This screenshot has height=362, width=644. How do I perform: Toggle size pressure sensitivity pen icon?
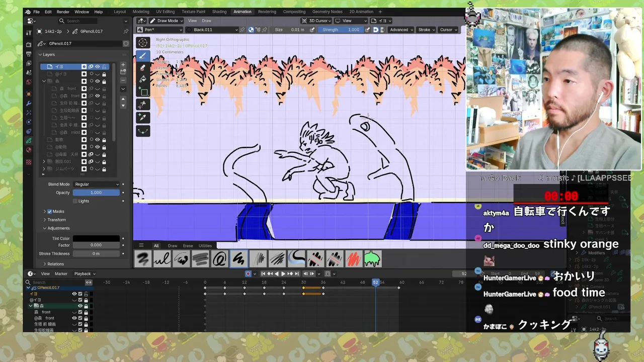(x=312, y=30)
